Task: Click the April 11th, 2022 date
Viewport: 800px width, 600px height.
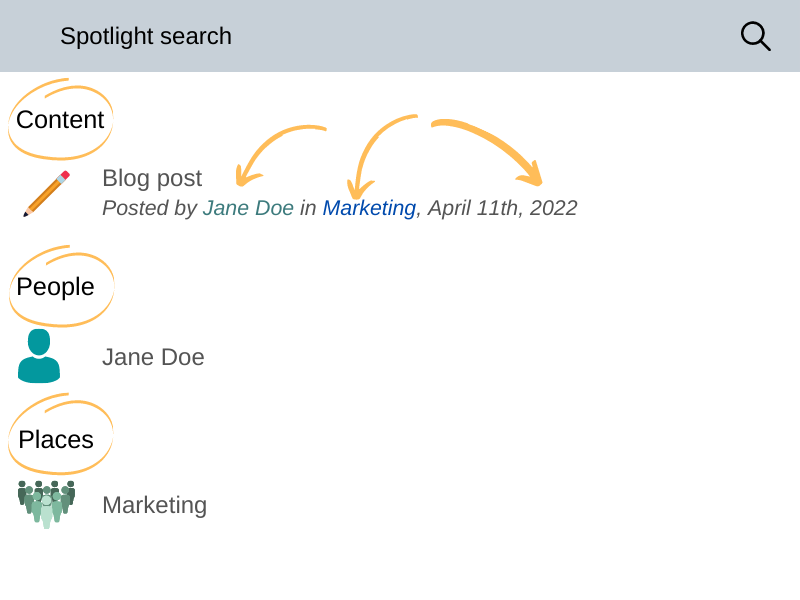Action: [x=502, y=208]
